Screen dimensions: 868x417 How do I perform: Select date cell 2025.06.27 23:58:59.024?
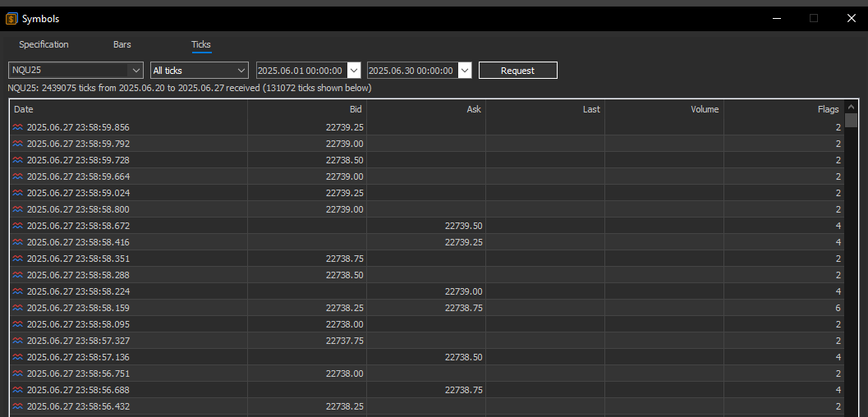78,193
